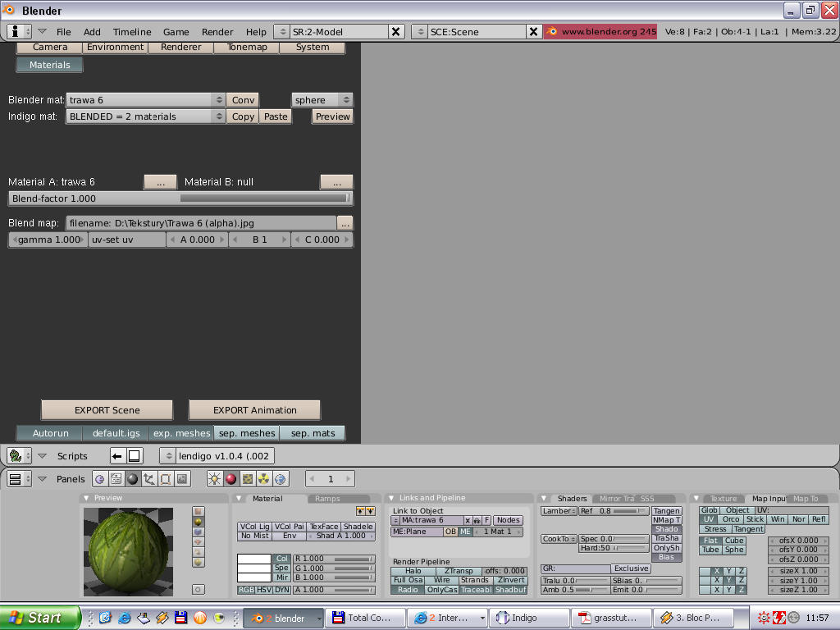Open the Lamp buttons sun icon

(215, 479)
